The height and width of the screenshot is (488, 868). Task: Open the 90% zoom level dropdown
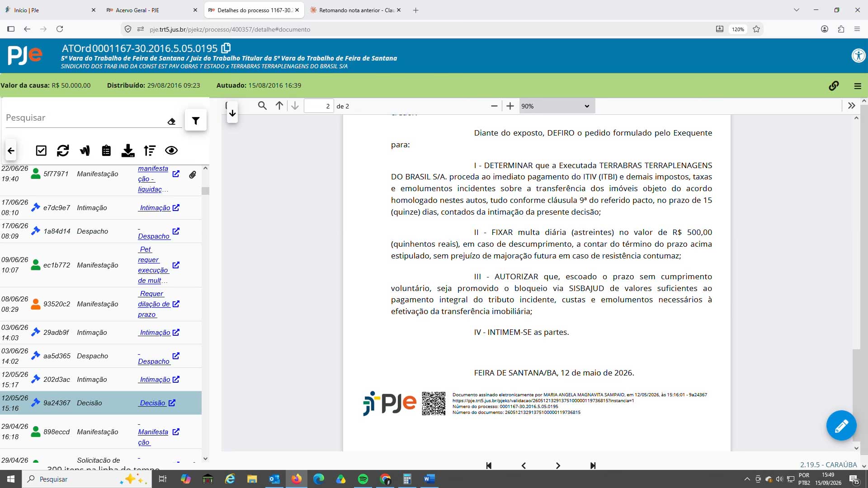pos(557,106)
